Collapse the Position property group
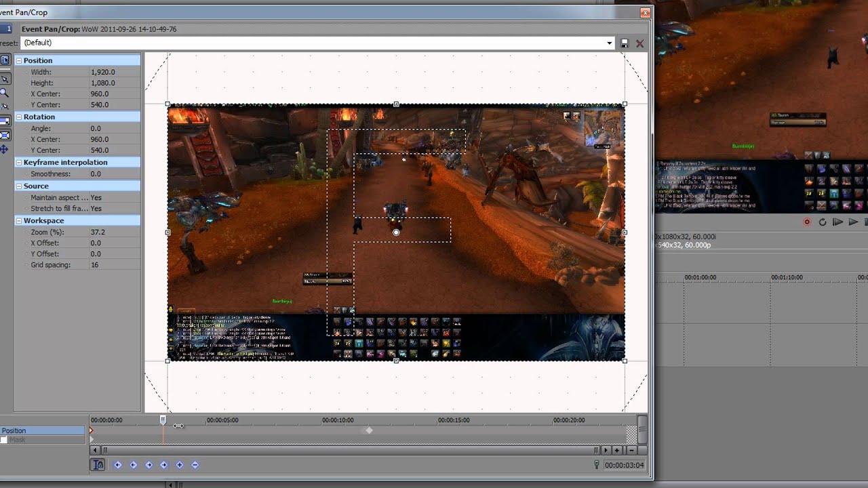The image size is (868, 488). tap(19, 60)
